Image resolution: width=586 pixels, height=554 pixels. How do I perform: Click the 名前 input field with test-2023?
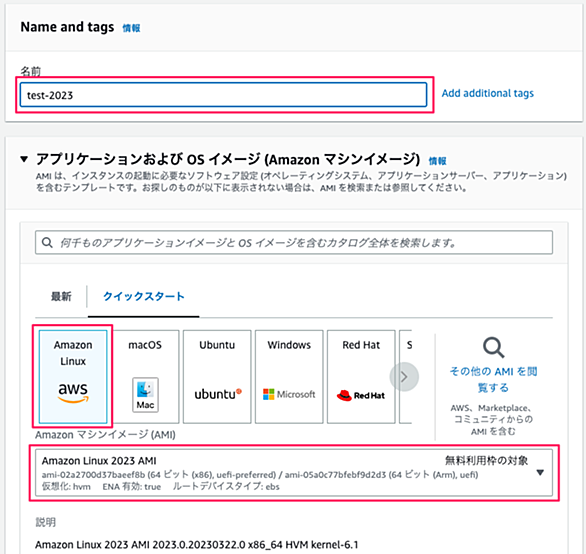click(223, 95)
